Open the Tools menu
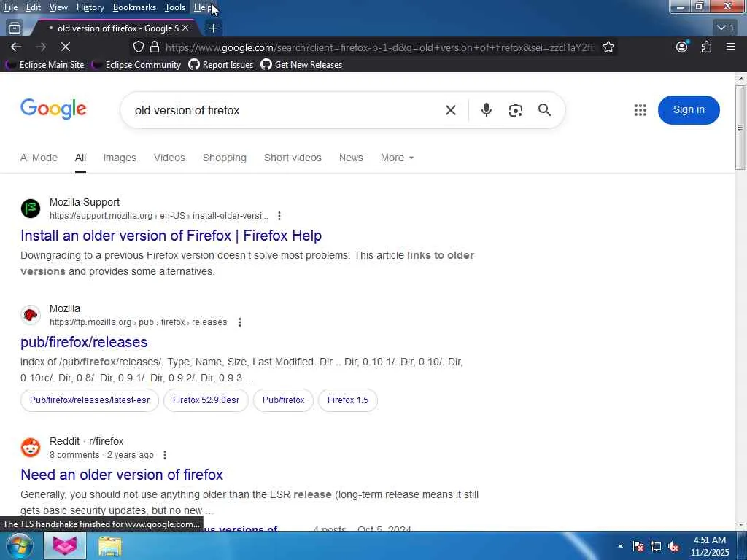The image size is (747, 560). coord(175,7)
